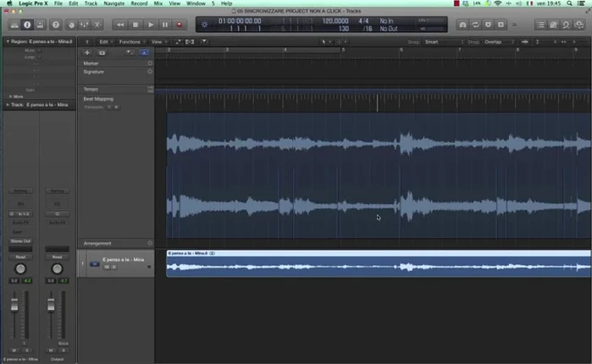The height and width of the screenshot is (364, 592).
Task: Add a new track with plus button
Action: (87, 52)
